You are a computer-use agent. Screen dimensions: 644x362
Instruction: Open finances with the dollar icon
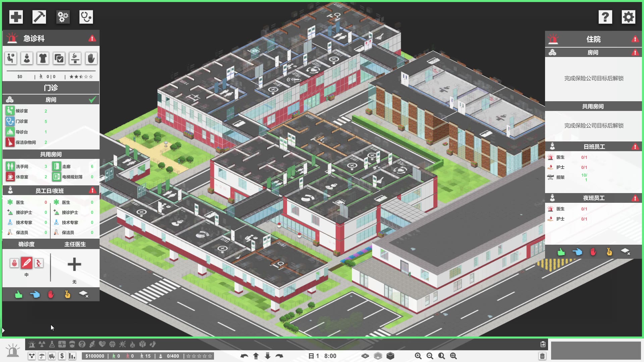click(62, 356)
